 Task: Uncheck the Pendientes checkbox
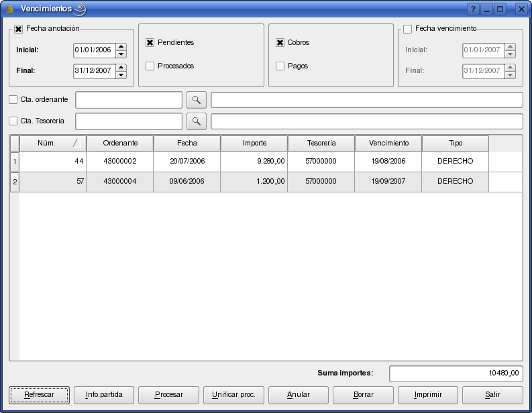[150, 42]
